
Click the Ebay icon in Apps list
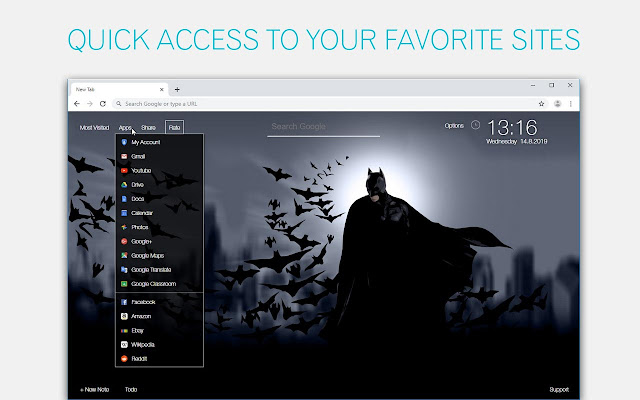coord(124,331)
